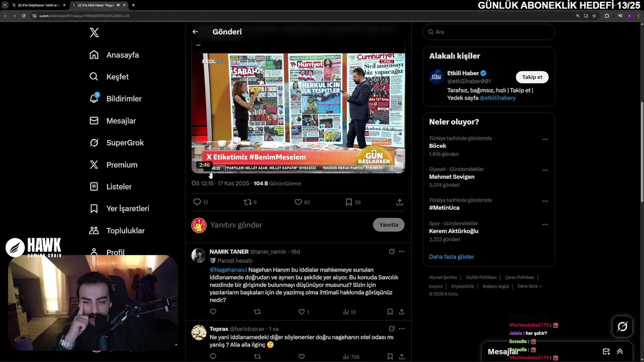Click the Yer İşaretleri bookmark icon
644x362 pixels.
94,208
